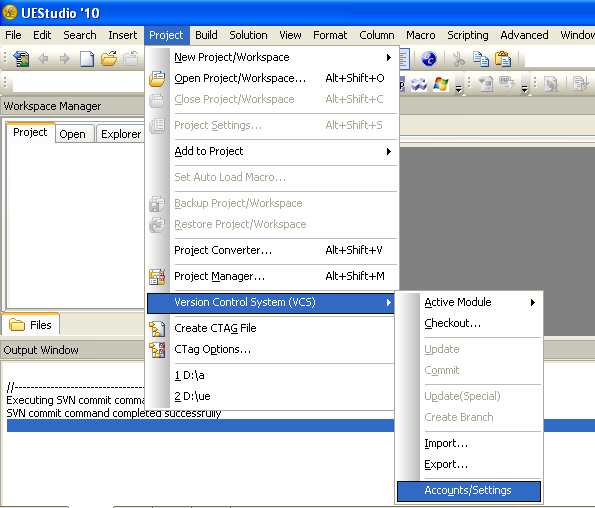The width and height of the screenshot is (595, 508).
Task: Click the Project Manager menu icon
Action: tap(157, 277)
